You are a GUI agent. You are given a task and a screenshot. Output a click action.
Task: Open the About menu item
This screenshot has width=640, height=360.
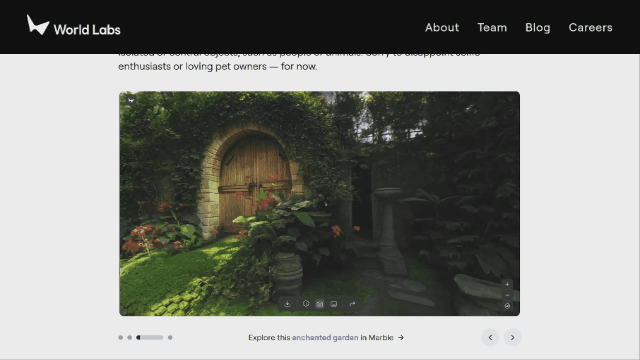[x=442, y=27]
